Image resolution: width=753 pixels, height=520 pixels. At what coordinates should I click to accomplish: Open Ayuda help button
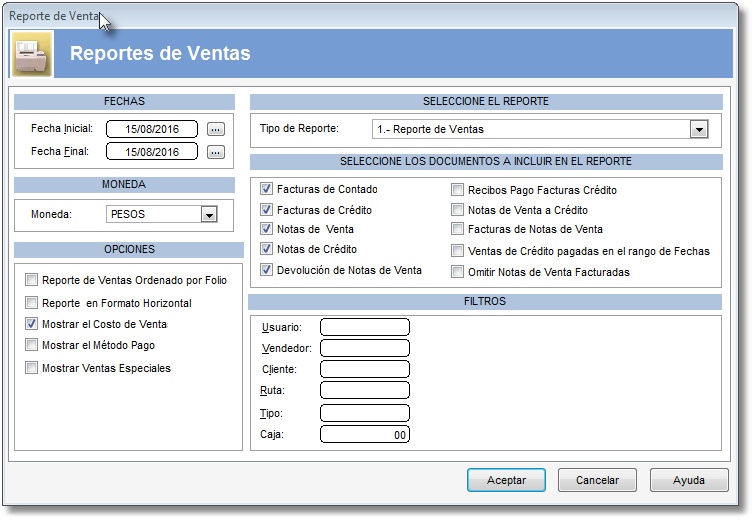[689, 480]
